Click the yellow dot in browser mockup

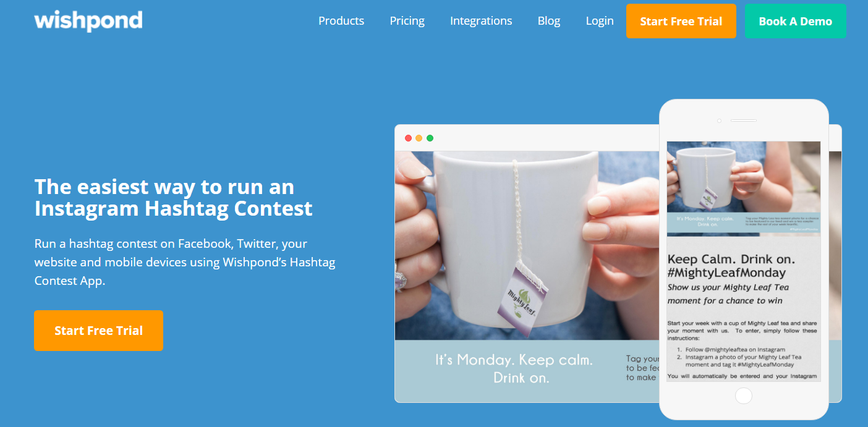click(x=419, y=138)
